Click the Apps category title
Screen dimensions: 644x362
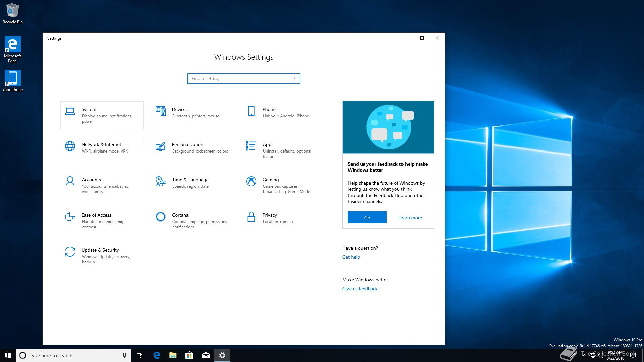click(268, 144)
